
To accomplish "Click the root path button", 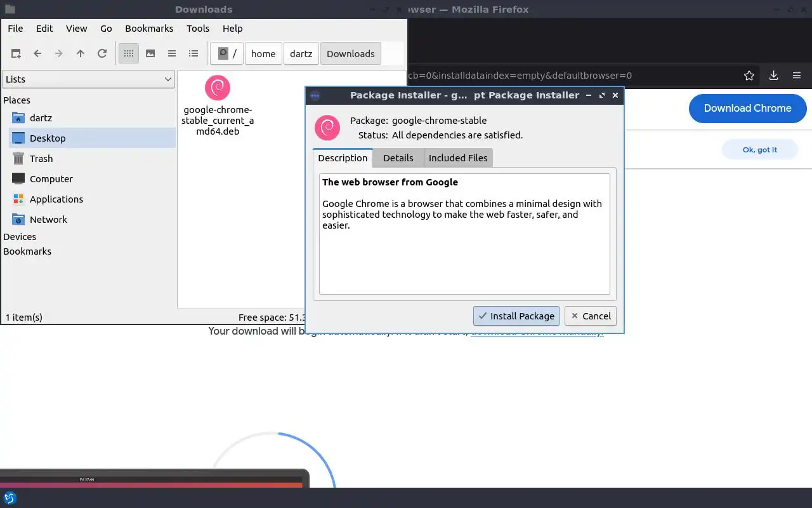I will (x=227, y=54).
